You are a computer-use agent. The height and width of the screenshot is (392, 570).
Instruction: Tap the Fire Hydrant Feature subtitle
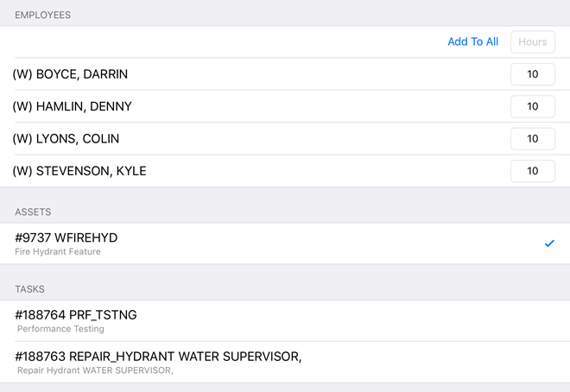point(58,252)
